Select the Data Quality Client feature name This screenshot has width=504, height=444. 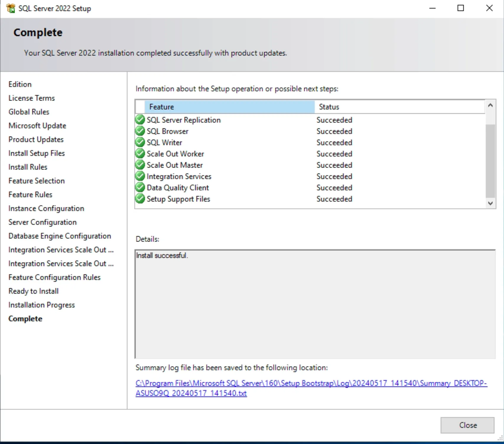tap(178, 187)
